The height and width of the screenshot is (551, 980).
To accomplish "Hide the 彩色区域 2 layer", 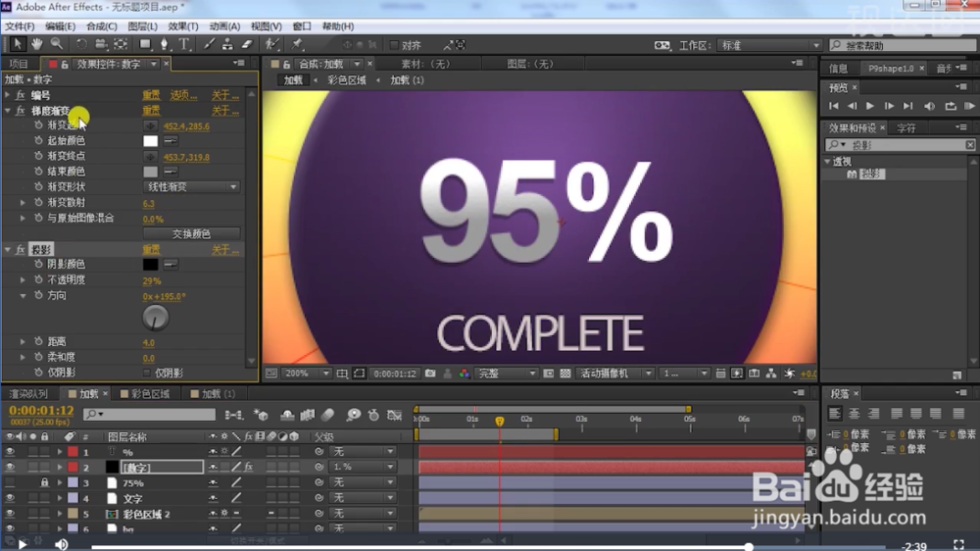I will tap(10, 514).
